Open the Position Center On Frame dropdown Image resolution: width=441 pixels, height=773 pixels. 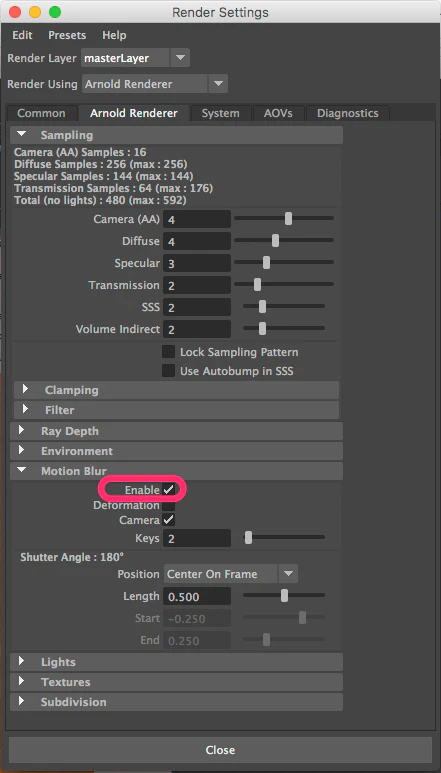click(x=231, y=574)
